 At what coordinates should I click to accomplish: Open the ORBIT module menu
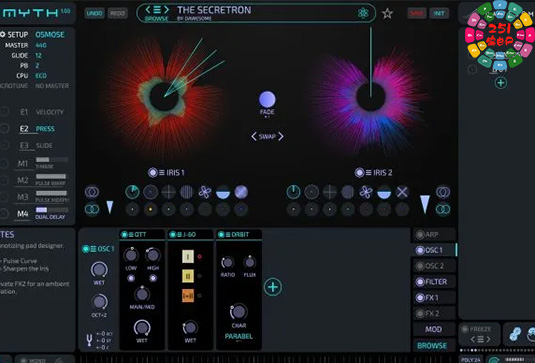click(228, 235)
